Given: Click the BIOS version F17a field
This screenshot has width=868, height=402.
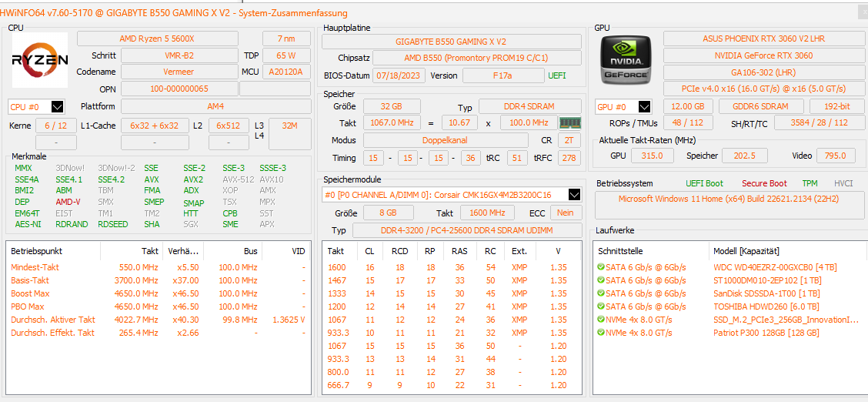Looking at the screenshot, I should click(x=503, y=75).
